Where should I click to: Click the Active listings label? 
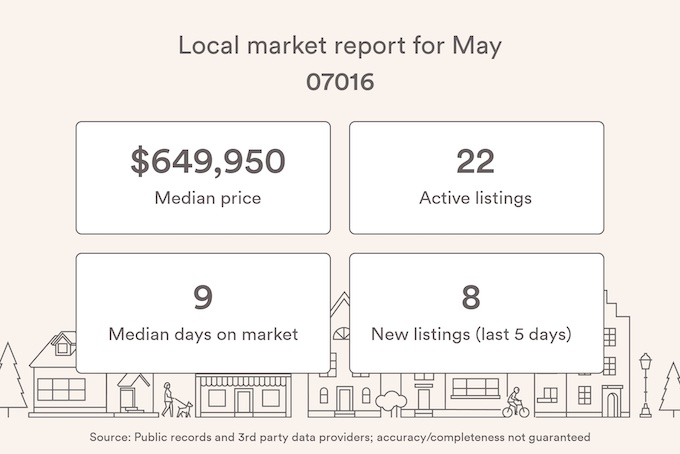coord(475,198)
